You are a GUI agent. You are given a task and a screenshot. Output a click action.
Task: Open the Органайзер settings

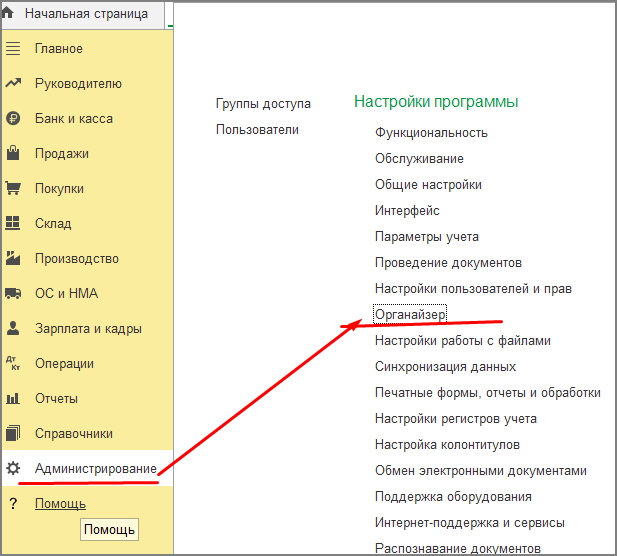tap(410, 314)
